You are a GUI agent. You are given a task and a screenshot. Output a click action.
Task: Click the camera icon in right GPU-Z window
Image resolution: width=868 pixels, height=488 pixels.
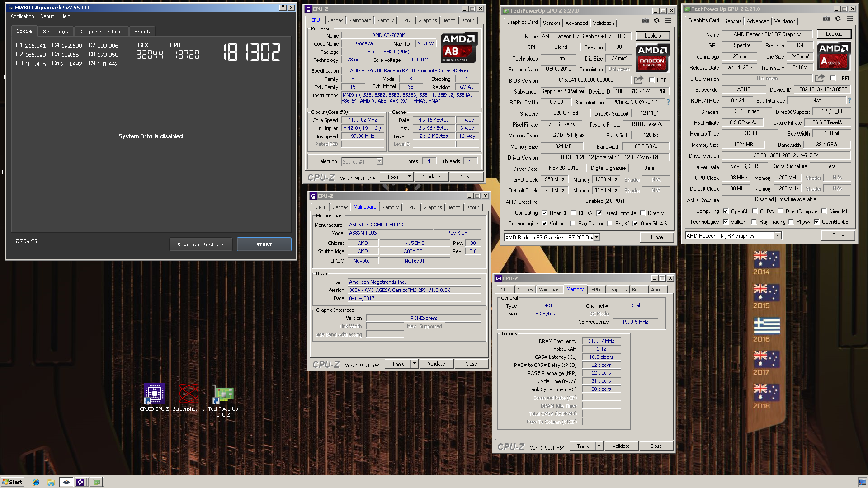pyautogui.click(x=826, y=19)
